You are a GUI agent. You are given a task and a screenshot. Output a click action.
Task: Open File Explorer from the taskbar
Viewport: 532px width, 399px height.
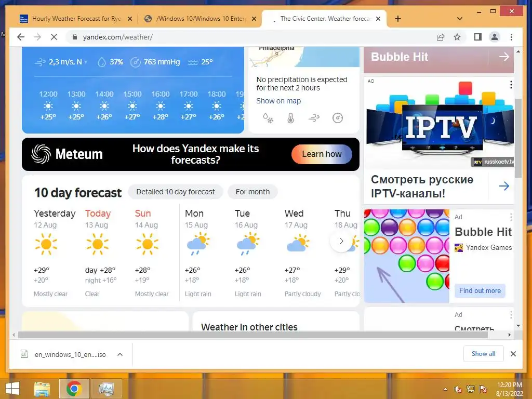pos(42,389)
